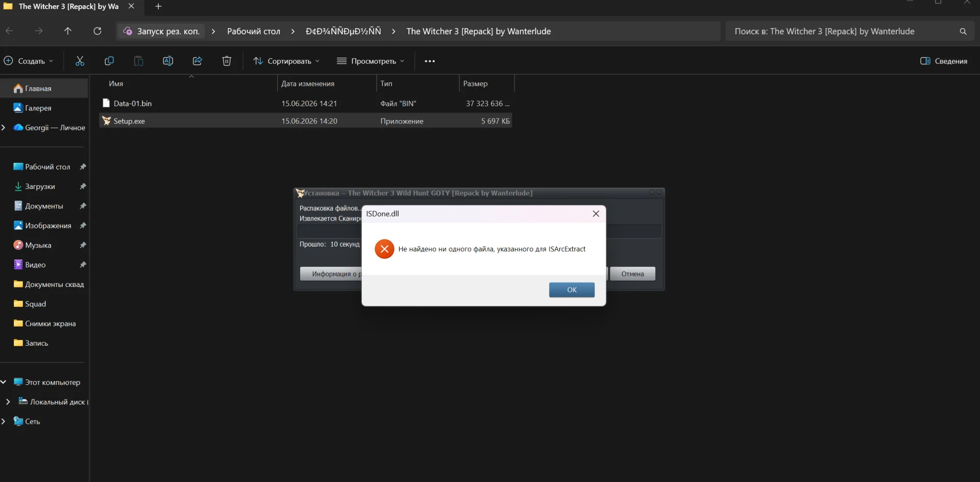Copy the selected item via toolbar icon
The image size is (980, 482).
tap(109, 61)
